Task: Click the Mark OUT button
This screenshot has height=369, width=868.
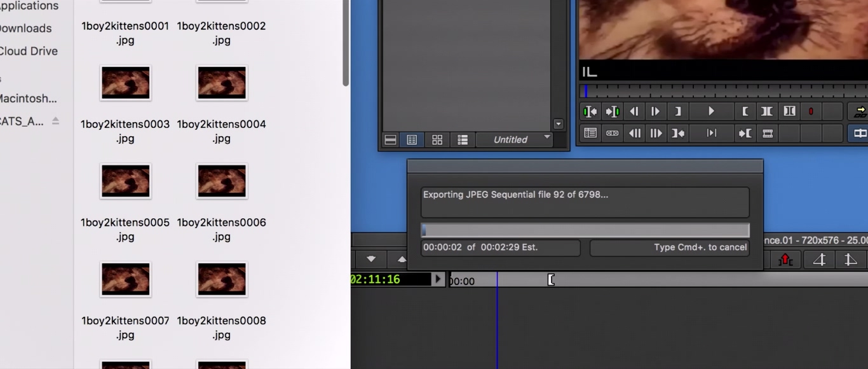Action: pyautogui.click(x=745, y=111)
